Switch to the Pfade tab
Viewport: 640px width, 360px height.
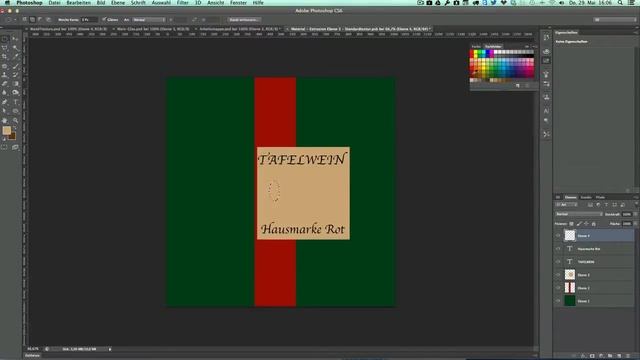[x=600, y=198]
